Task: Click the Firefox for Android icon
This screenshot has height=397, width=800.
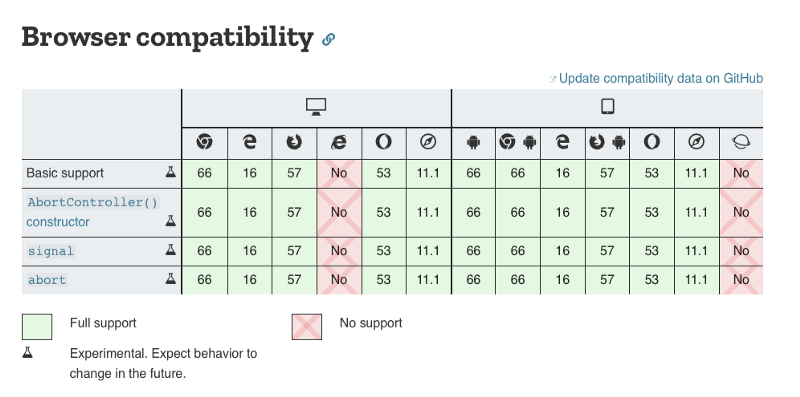Action: tap(607, 142)
